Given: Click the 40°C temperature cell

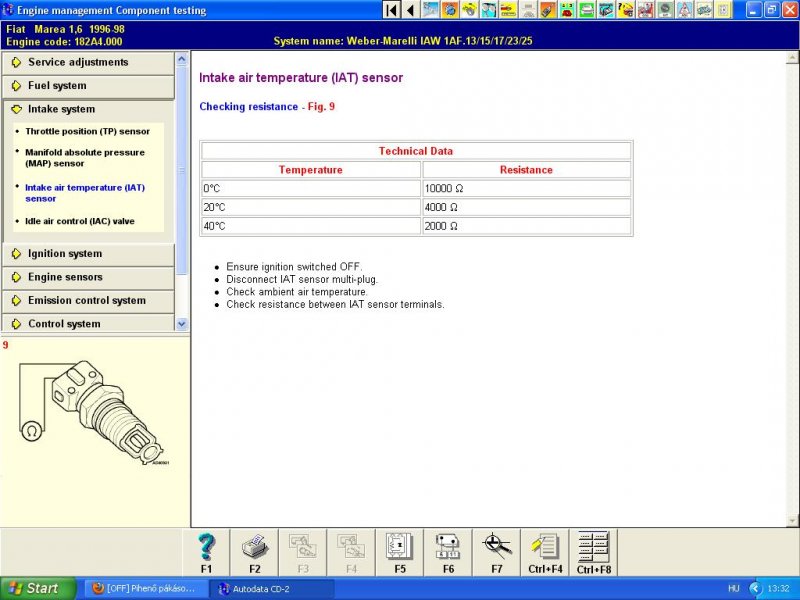Looking at the screenshot, I should point(311,226).
